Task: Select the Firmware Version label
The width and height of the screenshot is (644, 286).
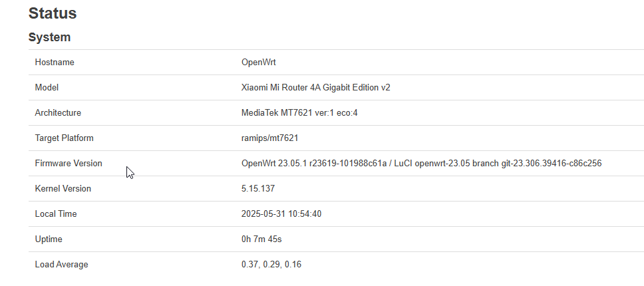Action: click(x=69, y=164)
